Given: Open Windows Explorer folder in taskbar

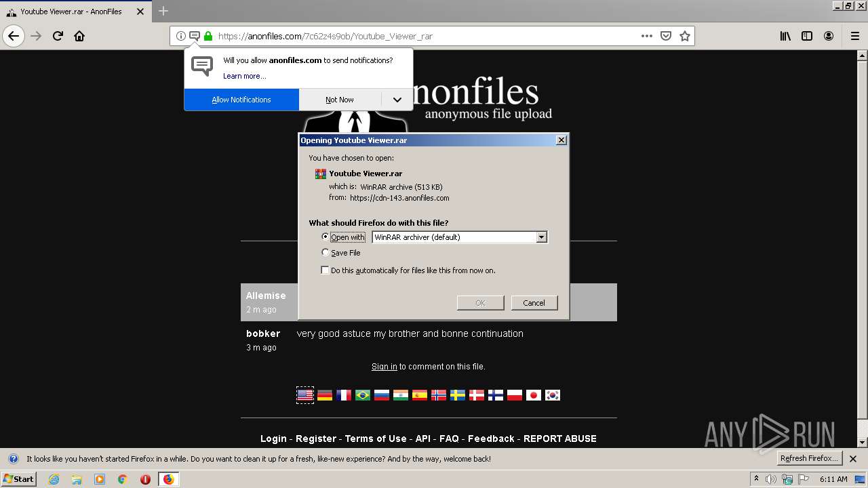Looking at the screenshot, I should (77, 479).
